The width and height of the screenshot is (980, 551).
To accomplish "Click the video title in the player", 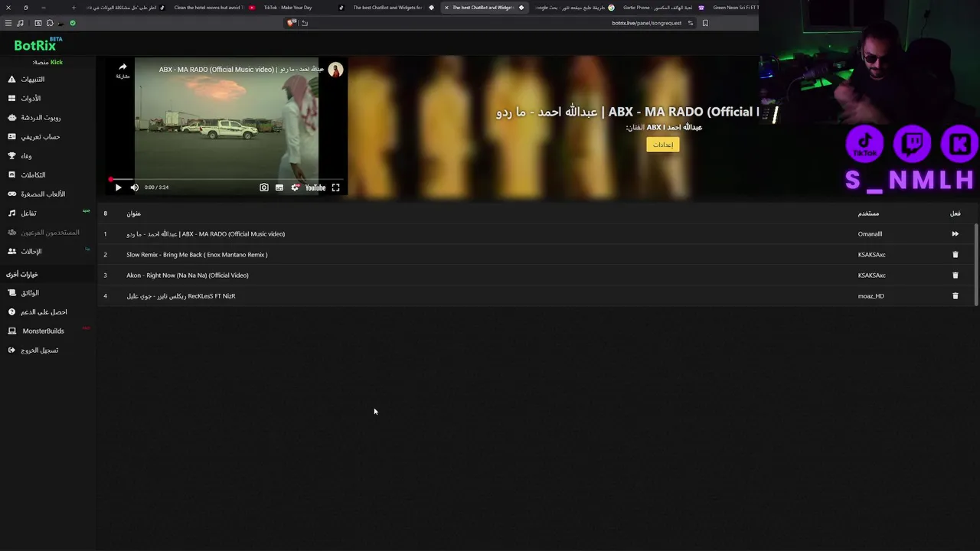I will pos(241,70).
